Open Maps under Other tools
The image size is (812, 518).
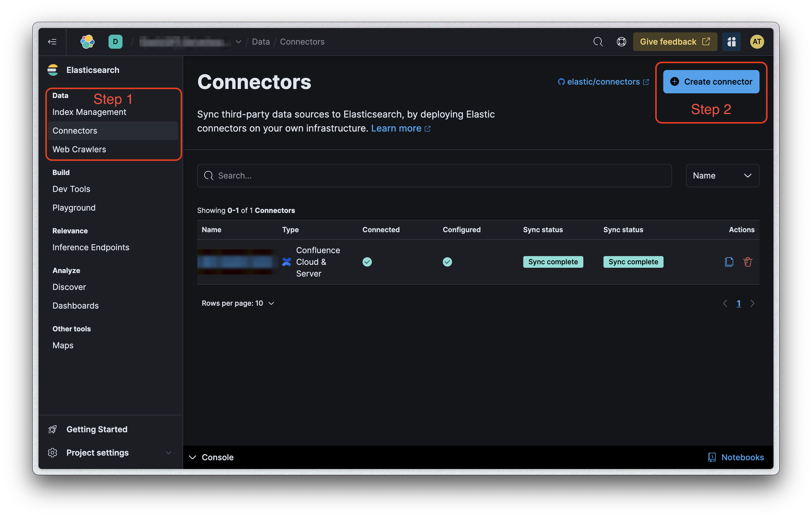pyautogui.click(x=63, y=345)
